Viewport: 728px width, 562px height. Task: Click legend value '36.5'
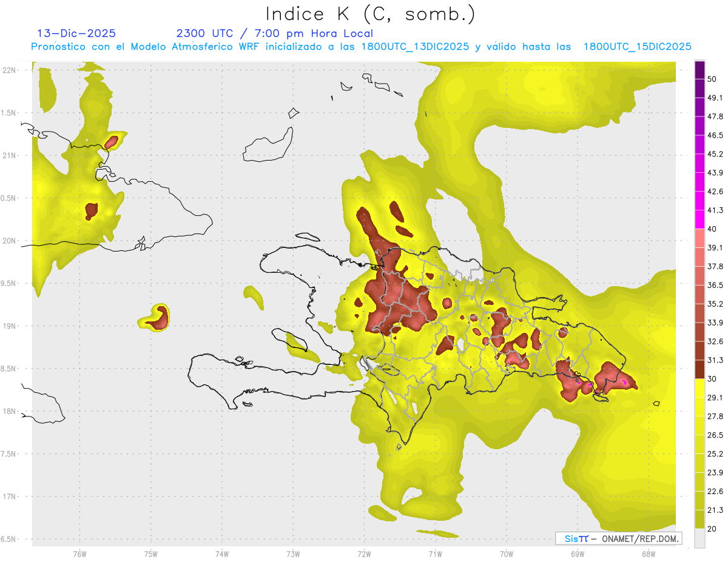point(715,285)
